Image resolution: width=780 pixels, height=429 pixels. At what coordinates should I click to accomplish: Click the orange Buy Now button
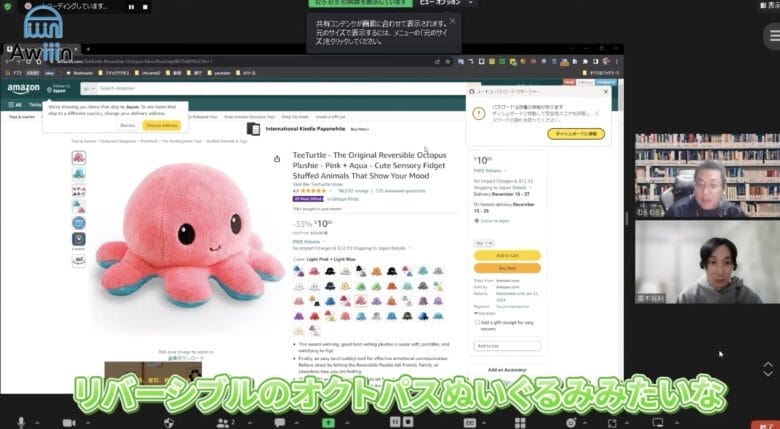click(507, 268)
